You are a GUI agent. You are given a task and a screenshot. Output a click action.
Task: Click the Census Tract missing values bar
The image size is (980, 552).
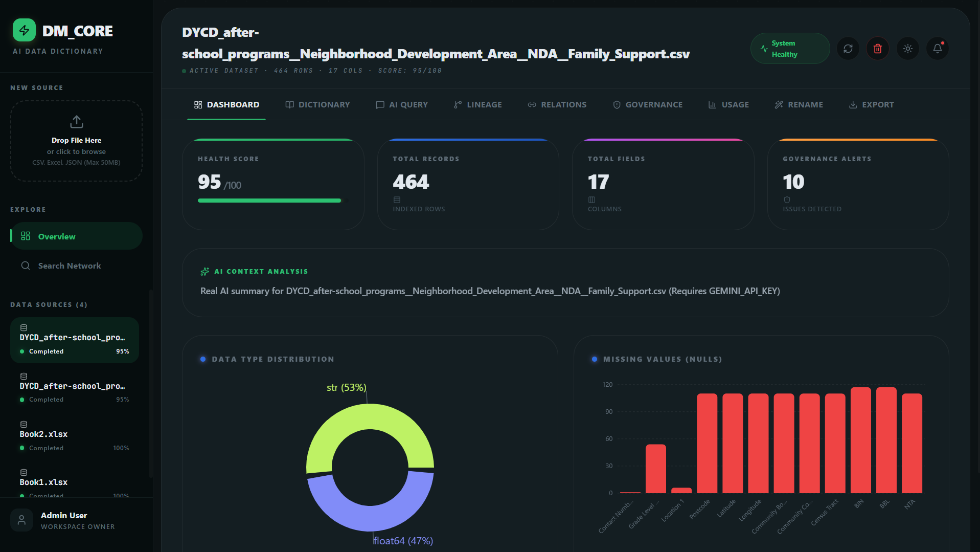(x=835, y=443)
